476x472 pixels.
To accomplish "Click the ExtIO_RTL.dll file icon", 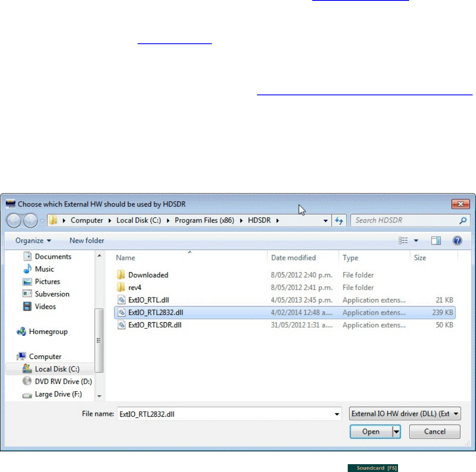I will coord(121,300).
